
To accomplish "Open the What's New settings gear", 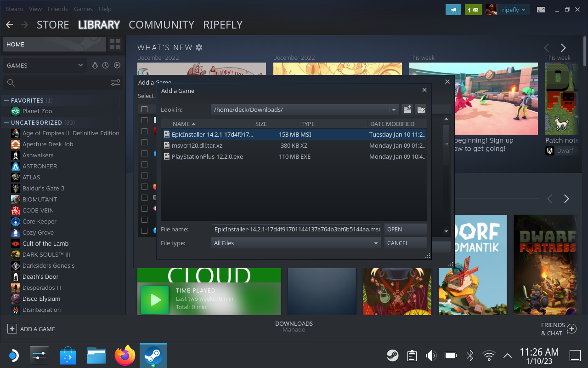I will click(x=198, y=47).
